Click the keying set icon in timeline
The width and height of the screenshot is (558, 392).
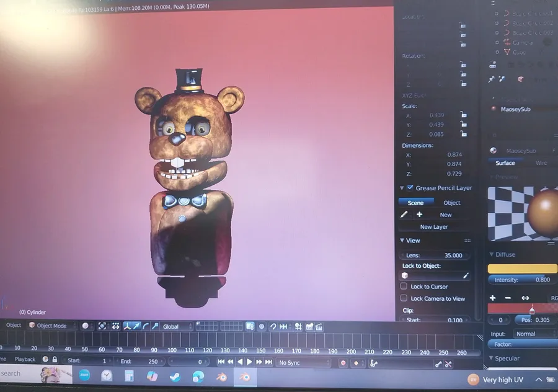pos(373,363)
